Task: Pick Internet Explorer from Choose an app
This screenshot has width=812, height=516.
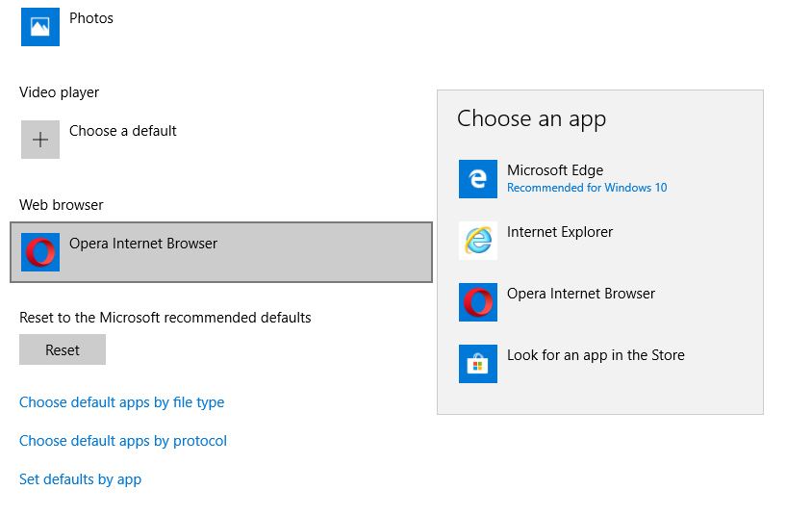Action: point(560,232)
